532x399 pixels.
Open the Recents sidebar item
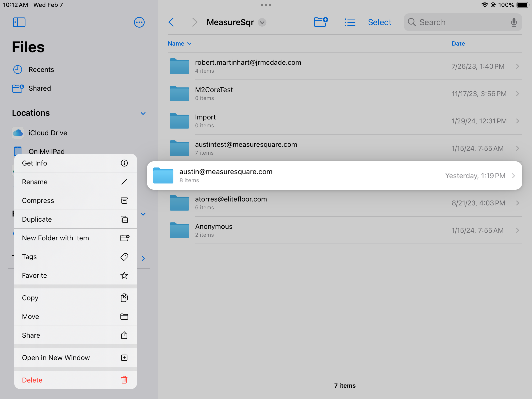tap(41, 69)
